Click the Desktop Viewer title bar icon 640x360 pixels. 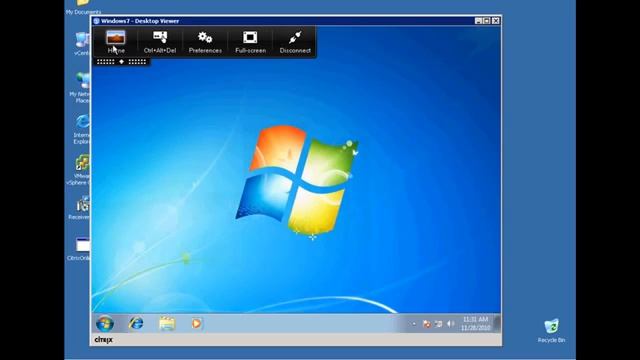pos(97,21)
